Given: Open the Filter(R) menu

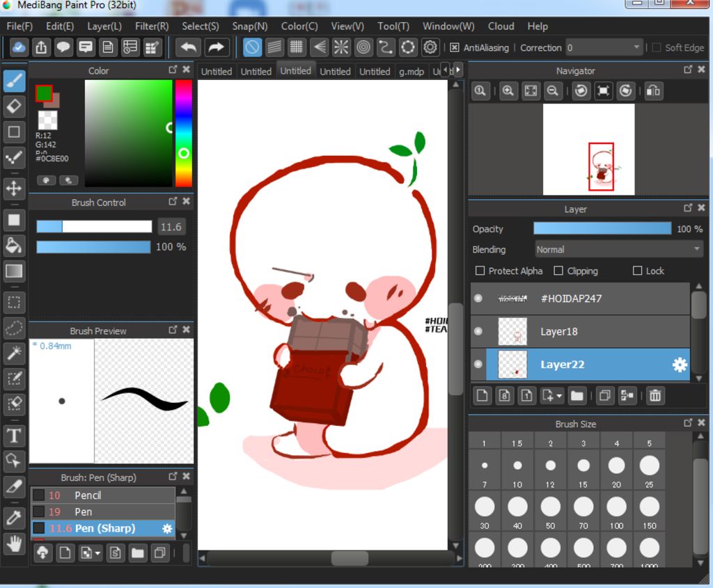Looking at the screenshot, I should click(152, 26).
